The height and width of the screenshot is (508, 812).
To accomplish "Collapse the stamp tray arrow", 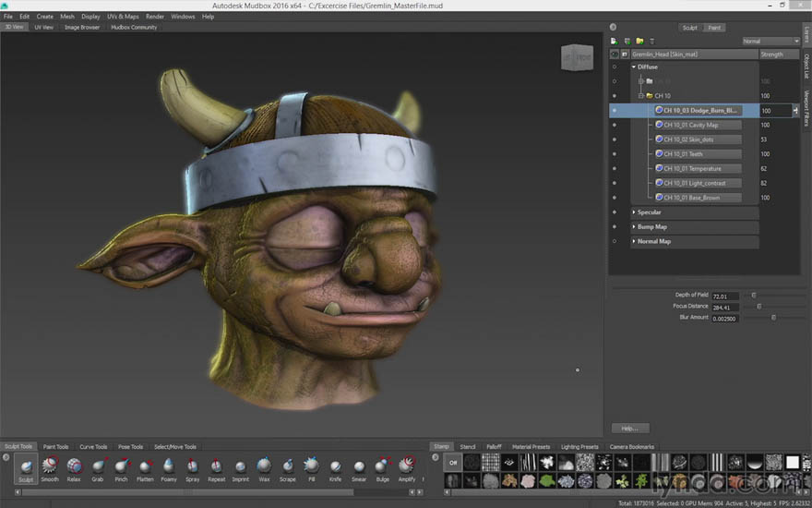I will pos(436,457).
